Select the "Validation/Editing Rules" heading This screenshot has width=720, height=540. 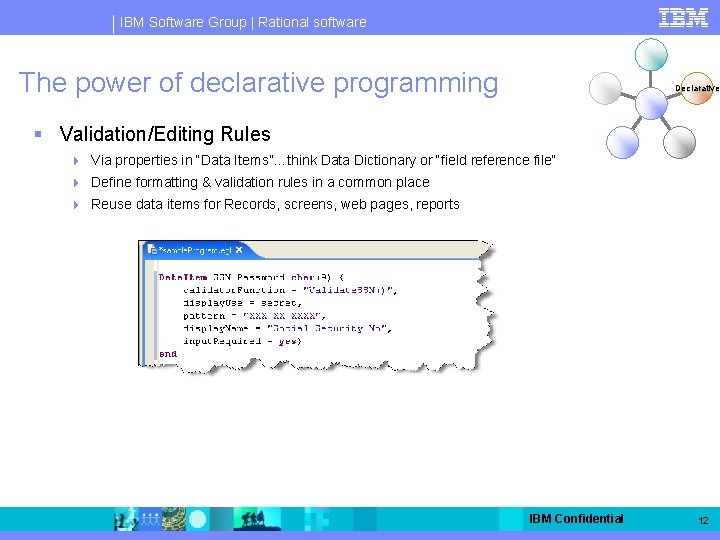(x=165, y=134)
